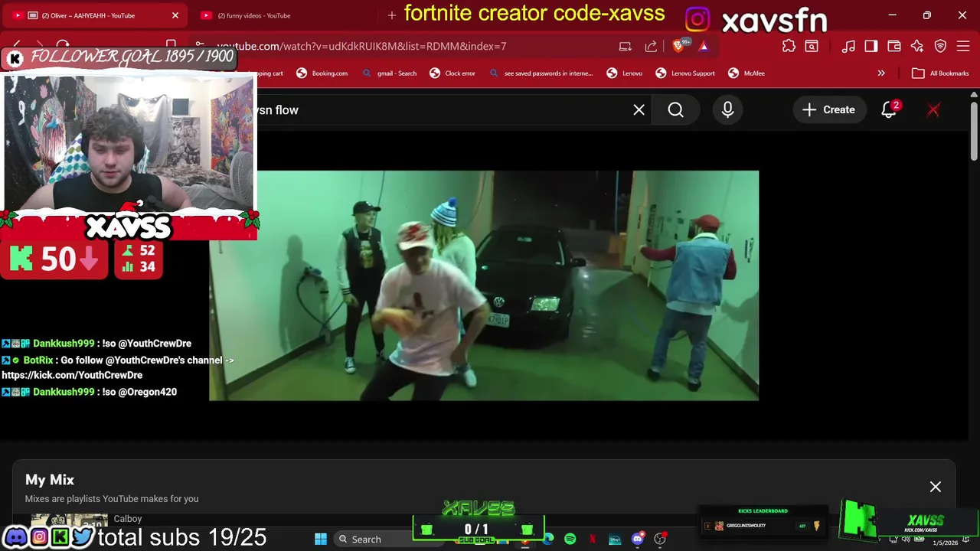Open the All Bookmarks folder
The width and height of the screenshot is (980, 551).
click(940, 73)
